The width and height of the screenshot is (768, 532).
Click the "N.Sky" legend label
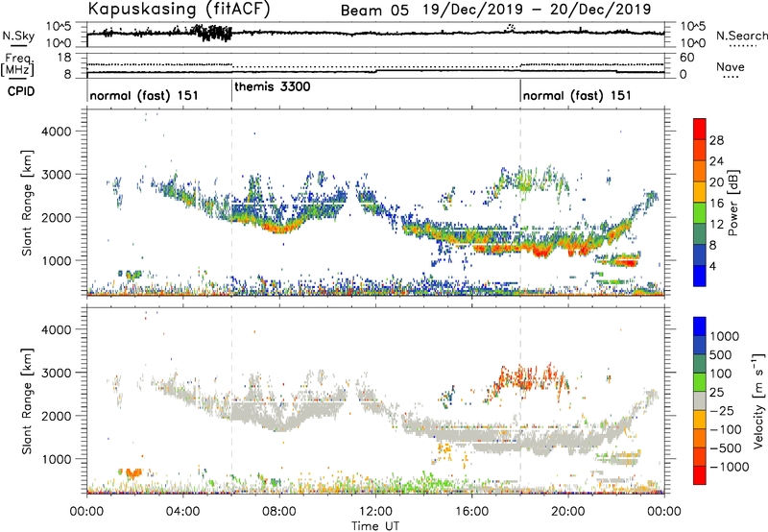click(x=18, y=36)
